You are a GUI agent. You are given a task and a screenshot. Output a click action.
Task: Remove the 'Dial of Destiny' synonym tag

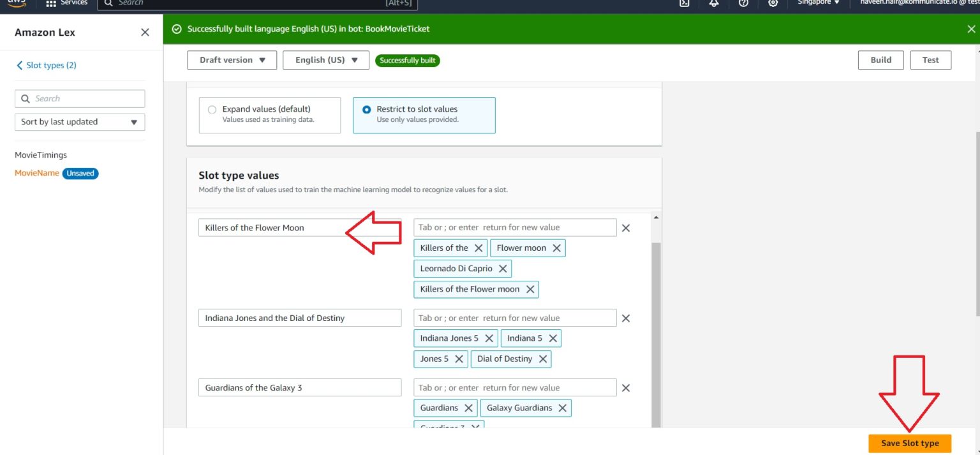(x=543, y=359)
